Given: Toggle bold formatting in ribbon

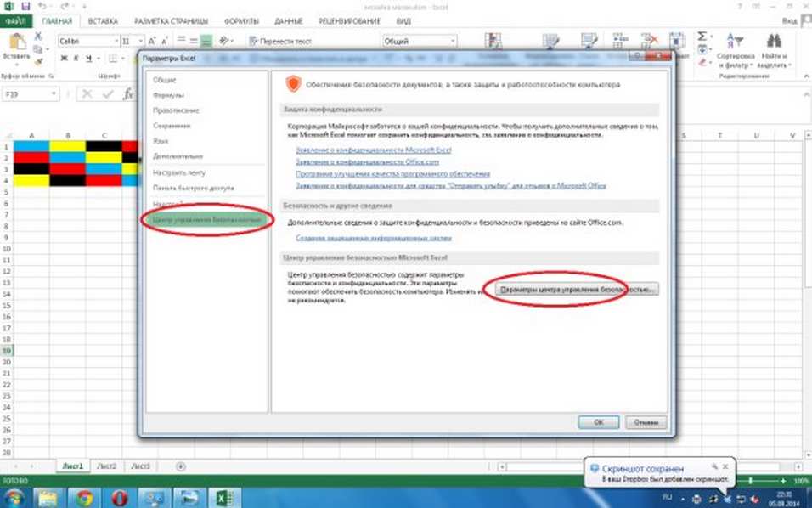Looking at the screenshot, I should (x=64, y=59).
